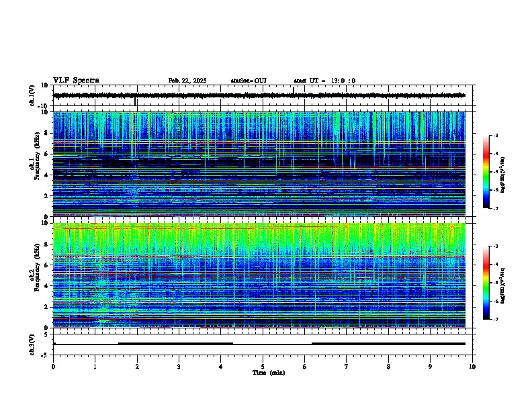This screenshot has width=532, height=411.
Task: Click the ch.1 "Frequency (kHz)" axis label
Action: 37,156
